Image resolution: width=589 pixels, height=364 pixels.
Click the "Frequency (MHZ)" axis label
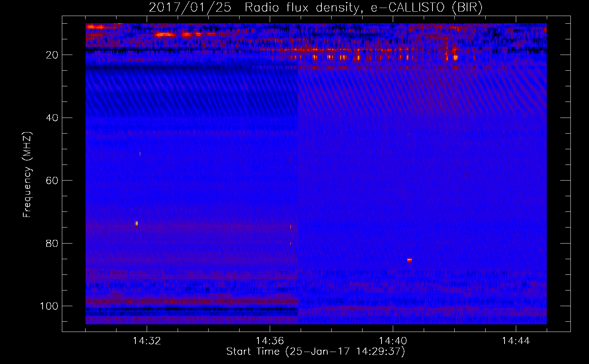(27, 174)
